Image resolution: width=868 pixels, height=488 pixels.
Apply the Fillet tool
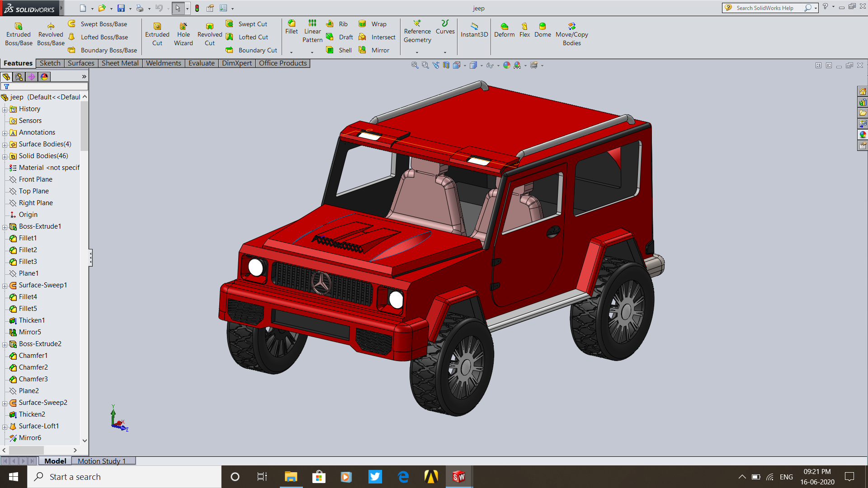(x=292, y=27)
